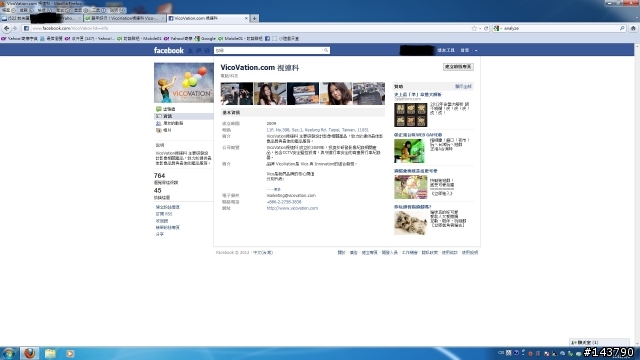Open the cat image sponsored ad
Viewport: 640px width, 360px height.
click(x=410, y=223)
